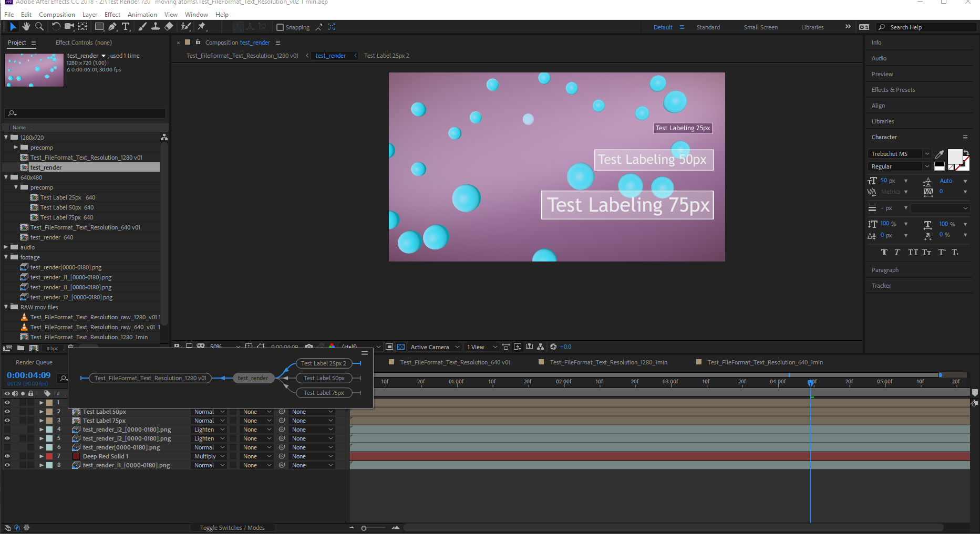This screenshot has width=980, height=534.
Task: Click the timeline zoom slider handle
Action: click(x=364, y=528)
